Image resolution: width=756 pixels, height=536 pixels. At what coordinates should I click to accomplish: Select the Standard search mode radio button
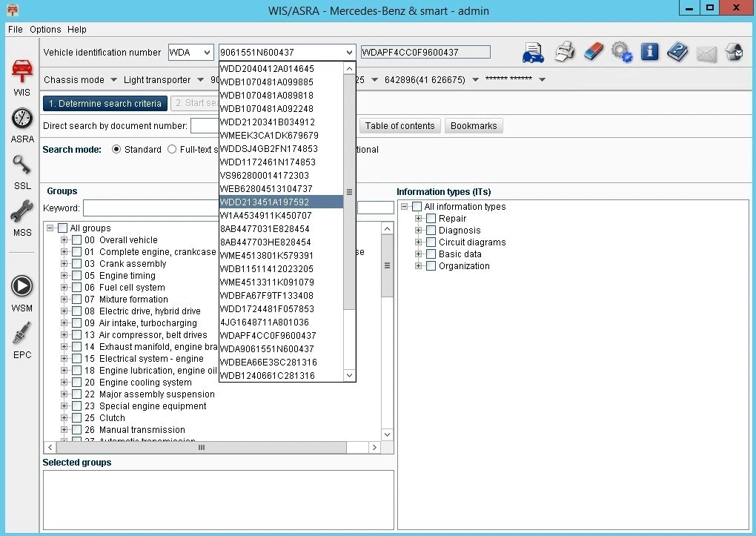pyautogui.click(x=116, y=149)
